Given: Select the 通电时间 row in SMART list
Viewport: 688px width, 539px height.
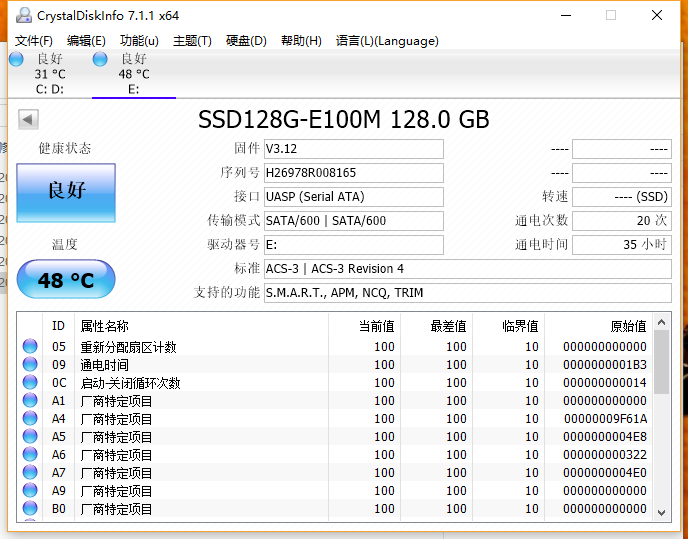Looking at the screenshot, I should tap(335, 364).
